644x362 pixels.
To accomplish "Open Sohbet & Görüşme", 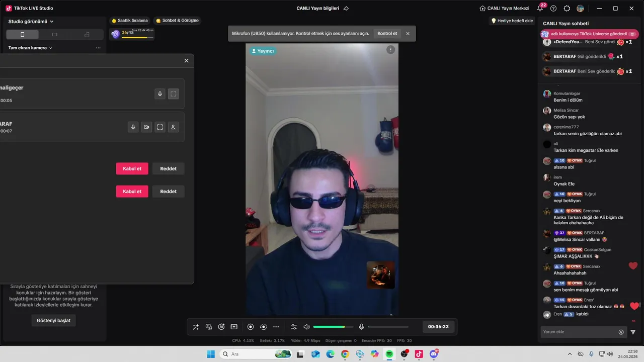I will (x=177, y=21).
